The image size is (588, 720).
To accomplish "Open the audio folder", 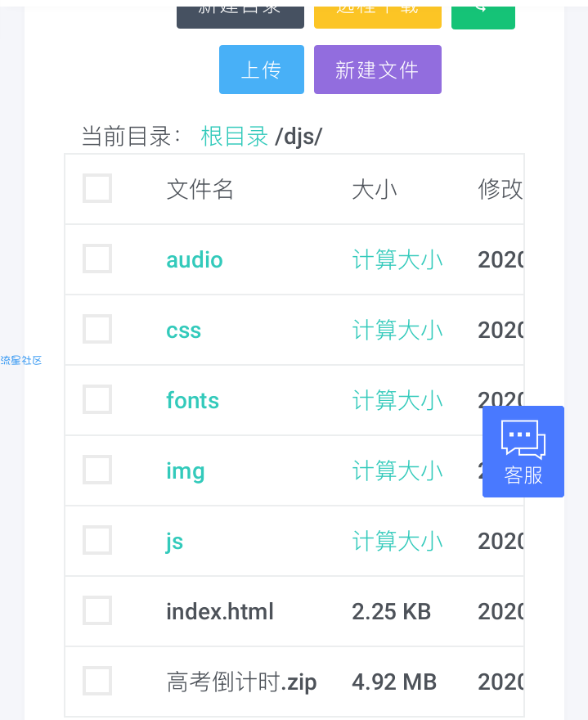I will (x=194, y=260).
